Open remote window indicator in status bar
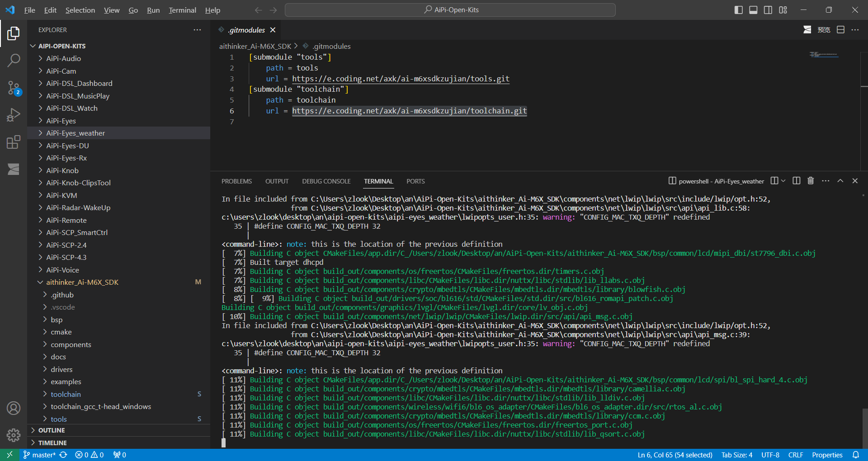 (9, 455)
